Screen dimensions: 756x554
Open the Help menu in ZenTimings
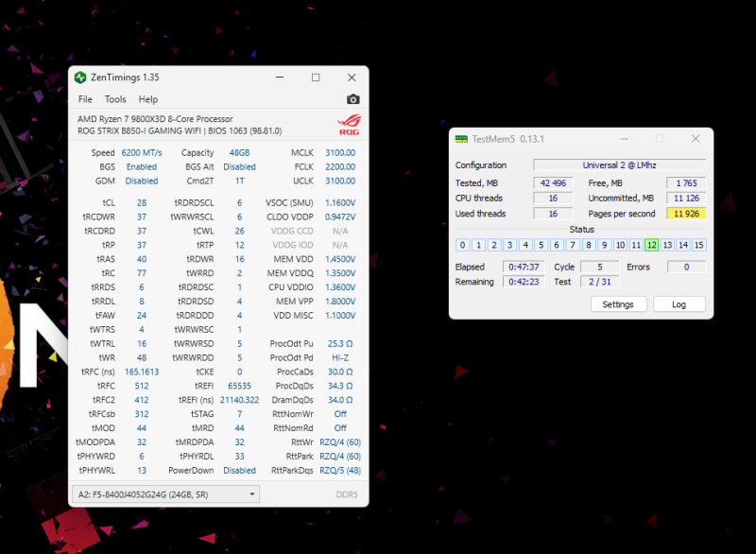tap(148, 99)
